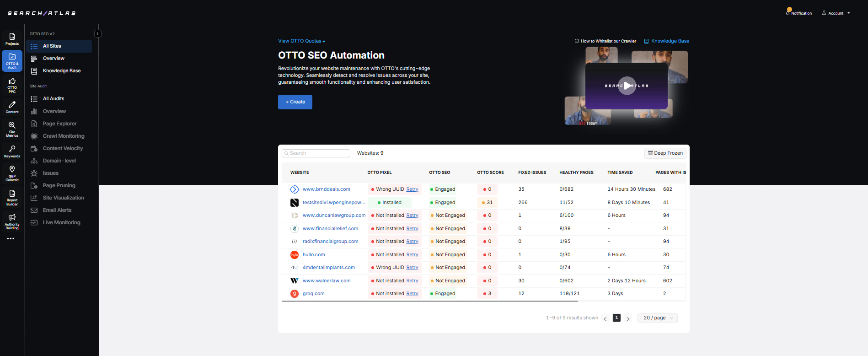Click www.brnddeals.com favicon icon
Image resolution: width=868 pixels, height=356 pixels.
[295, 189]
